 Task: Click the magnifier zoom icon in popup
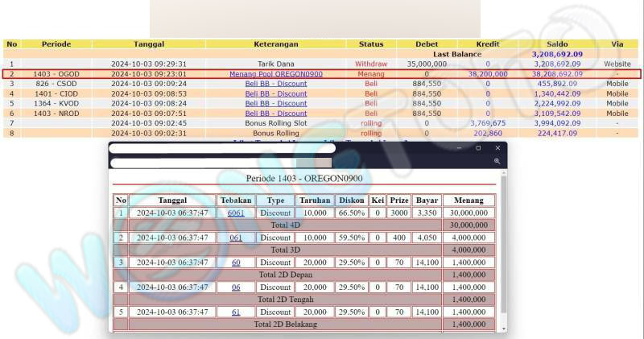(497, 162)
